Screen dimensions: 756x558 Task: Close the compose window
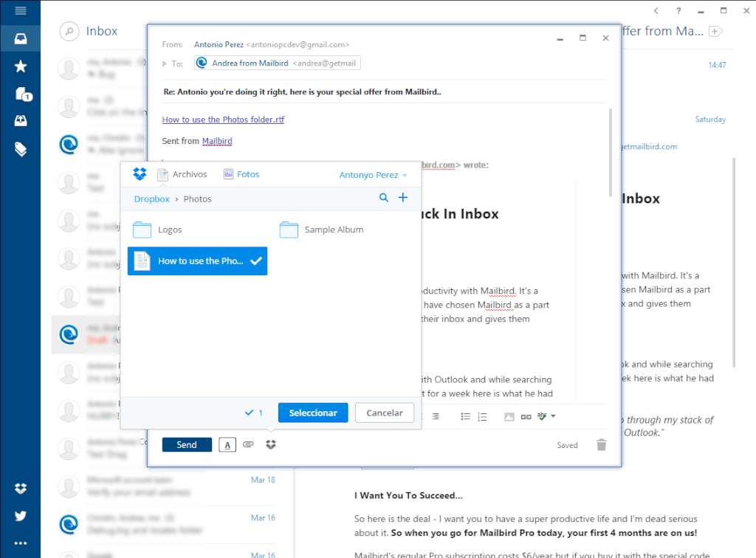click(605, 38)
